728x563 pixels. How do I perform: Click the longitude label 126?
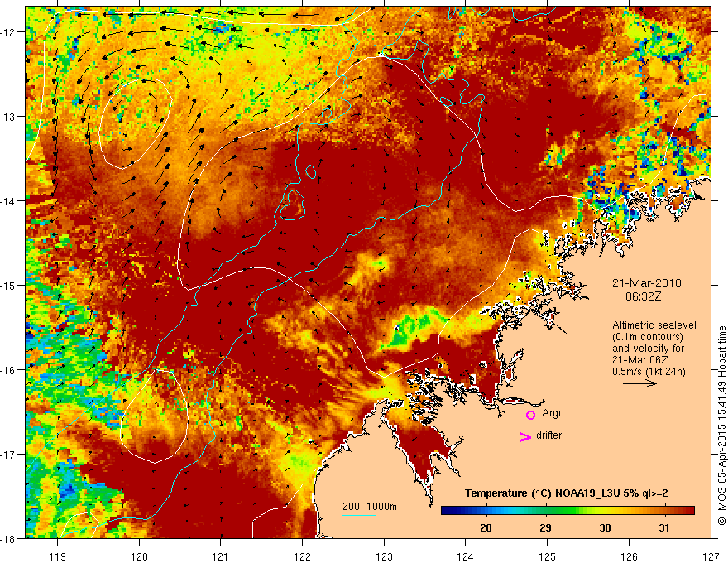[x=629, y=556]
